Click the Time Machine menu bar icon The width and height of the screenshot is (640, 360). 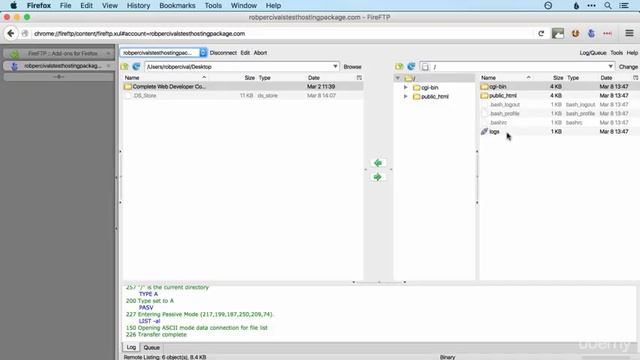pyautogui.click(x=548, y=6)
